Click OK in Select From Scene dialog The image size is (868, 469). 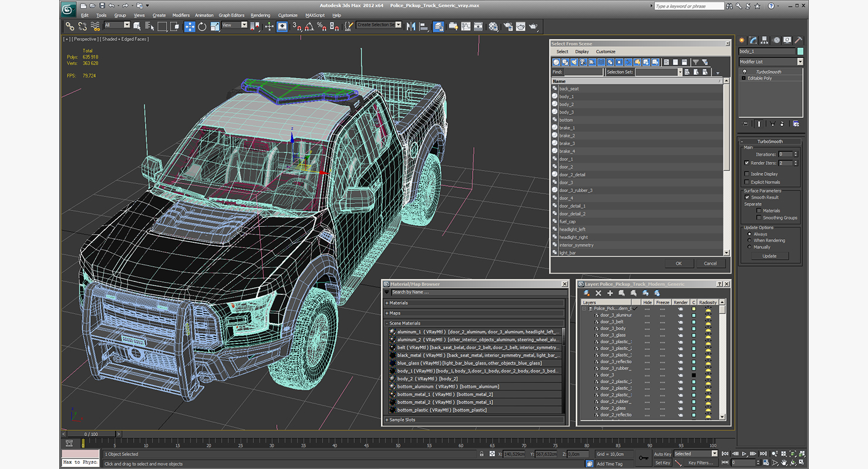(x=679, y=263)
